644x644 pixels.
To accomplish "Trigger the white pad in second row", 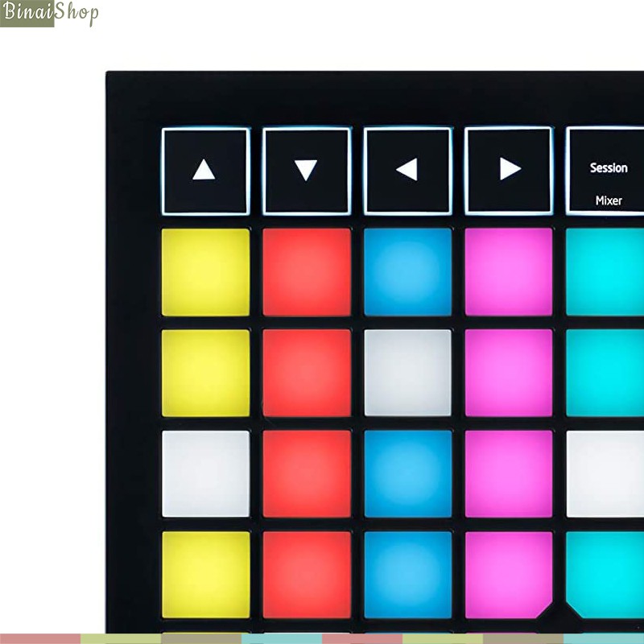I will coord(408,373).
